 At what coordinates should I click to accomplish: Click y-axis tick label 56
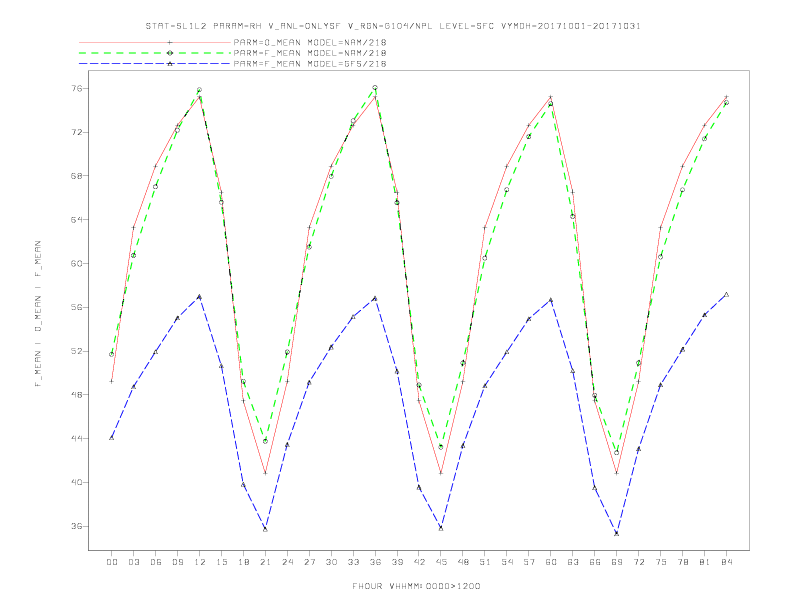pyautogui.click(x=77, y=307)
